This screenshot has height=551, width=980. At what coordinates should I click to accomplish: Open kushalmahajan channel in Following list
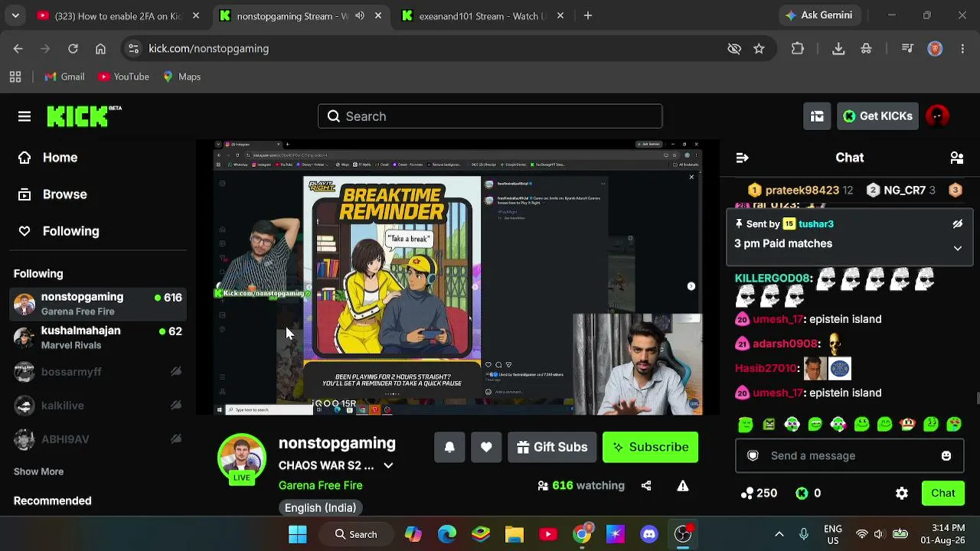98,337
